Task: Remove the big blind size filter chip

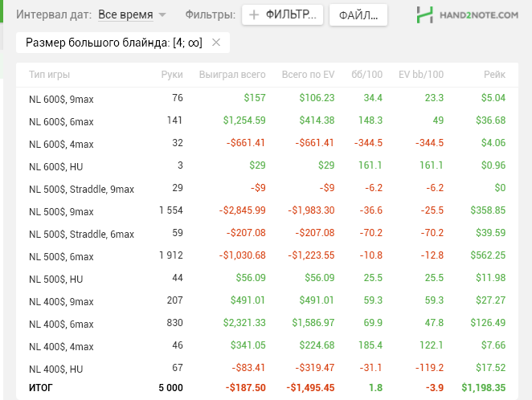Action: (215, 43)
